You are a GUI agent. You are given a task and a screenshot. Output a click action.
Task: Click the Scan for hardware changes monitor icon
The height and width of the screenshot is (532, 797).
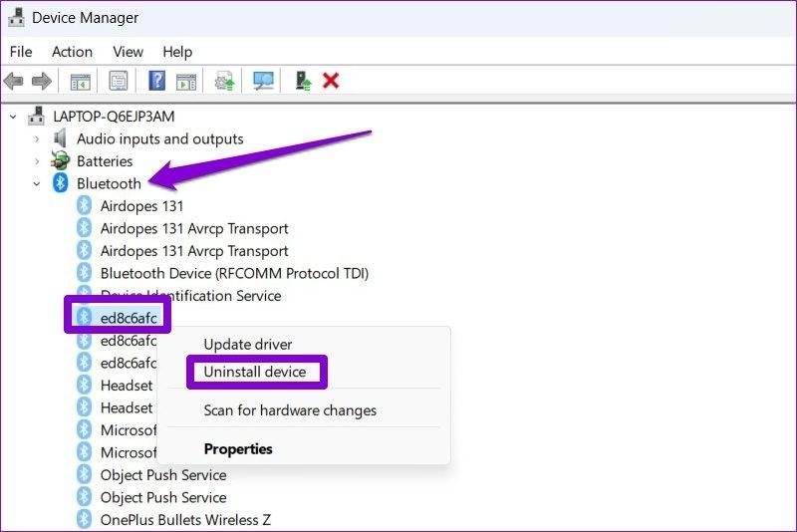[263, 81]
